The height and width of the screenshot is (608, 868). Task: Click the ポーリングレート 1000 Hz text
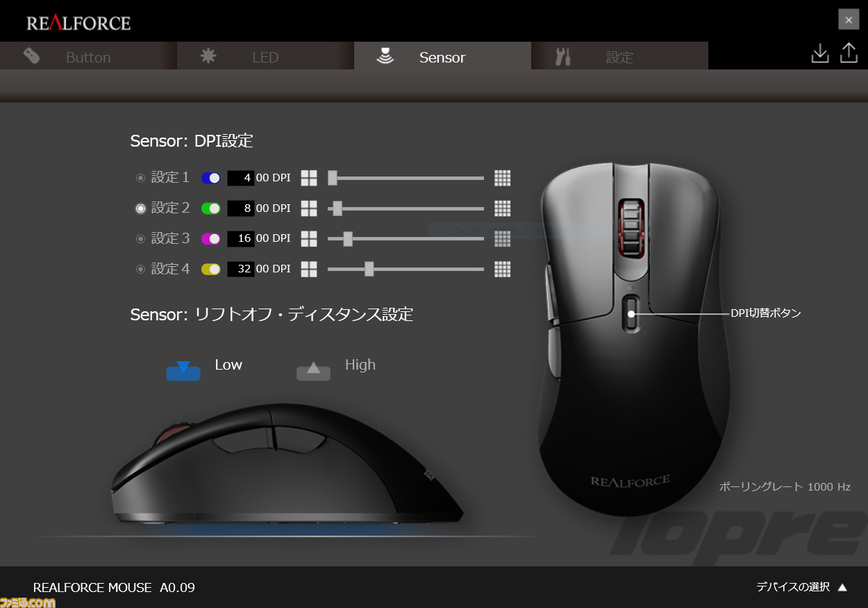click(785, 487)
